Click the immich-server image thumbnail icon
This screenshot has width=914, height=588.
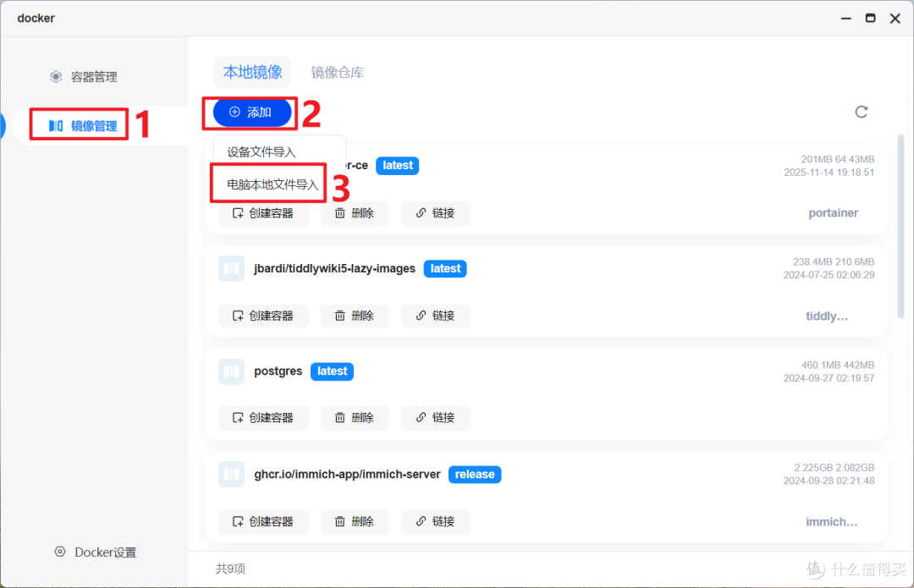click(231, 475)
